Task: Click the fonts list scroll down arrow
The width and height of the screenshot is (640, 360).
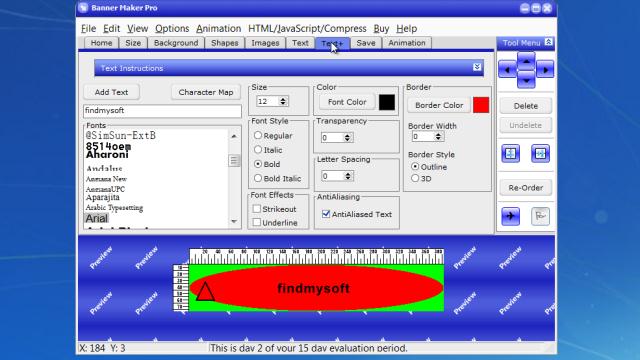Action: coord(234,222)
